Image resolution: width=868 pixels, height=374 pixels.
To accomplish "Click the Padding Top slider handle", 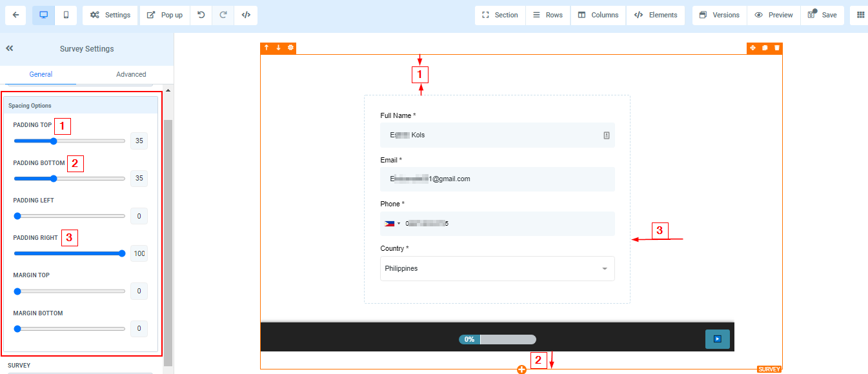I will [54, 141].
